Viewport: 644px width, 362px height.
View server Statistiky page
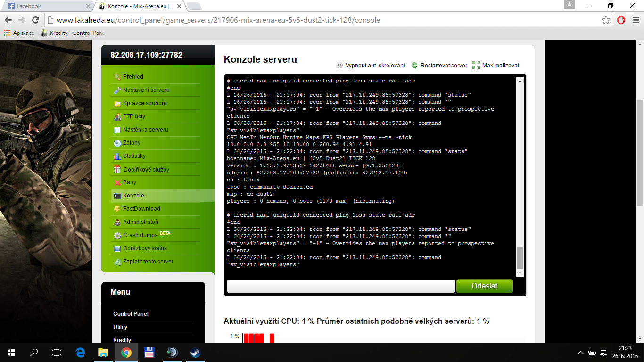[134, 156]
